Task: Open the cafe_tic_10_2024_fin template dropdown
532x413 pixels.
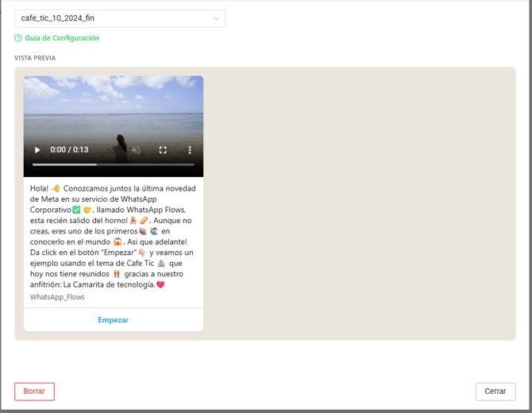Action: [x=120, y=18]
